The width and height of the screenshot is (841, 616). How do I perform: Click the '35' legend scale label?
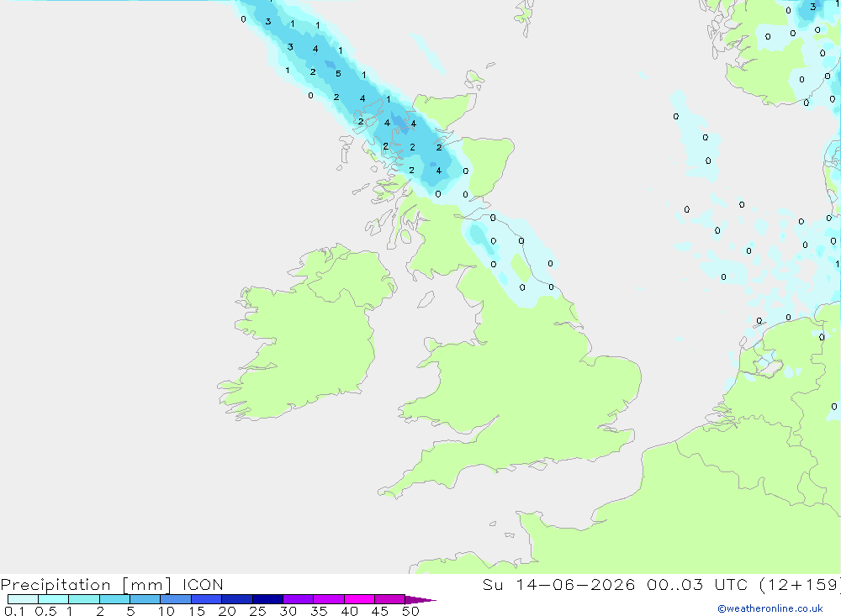[x=319, y=611]
